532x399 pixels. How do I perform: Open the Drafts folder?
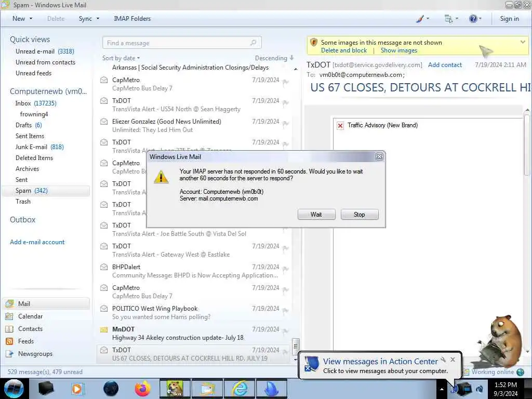[29, 125]
